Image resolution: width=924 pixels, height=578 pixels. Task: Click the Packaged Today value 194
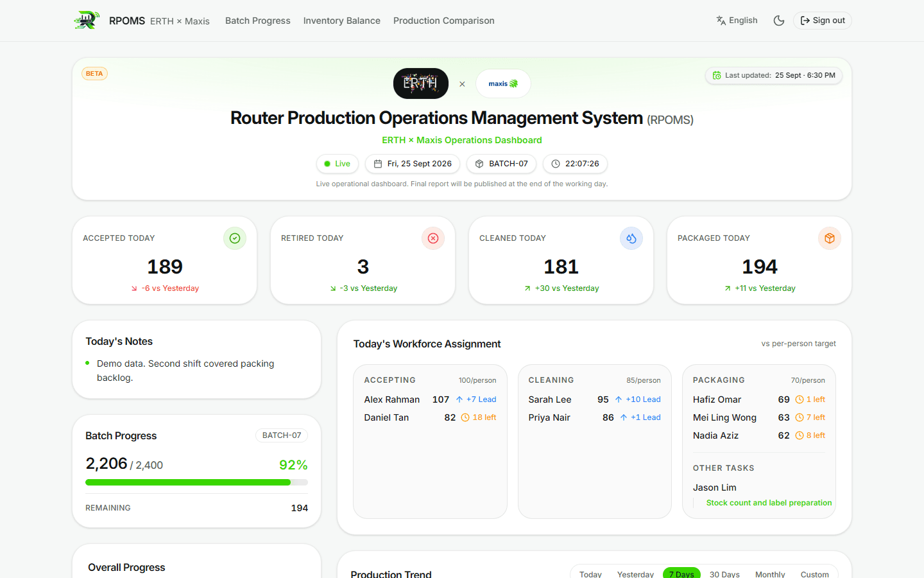[760, 267]
